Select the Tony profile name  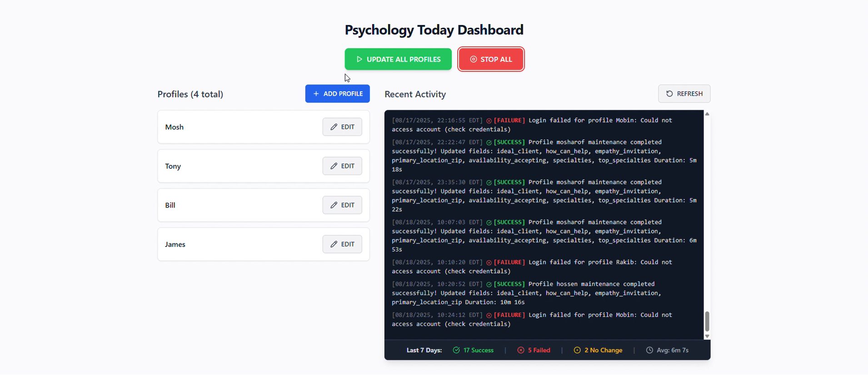pyautogui.click(x=173, y=166)
